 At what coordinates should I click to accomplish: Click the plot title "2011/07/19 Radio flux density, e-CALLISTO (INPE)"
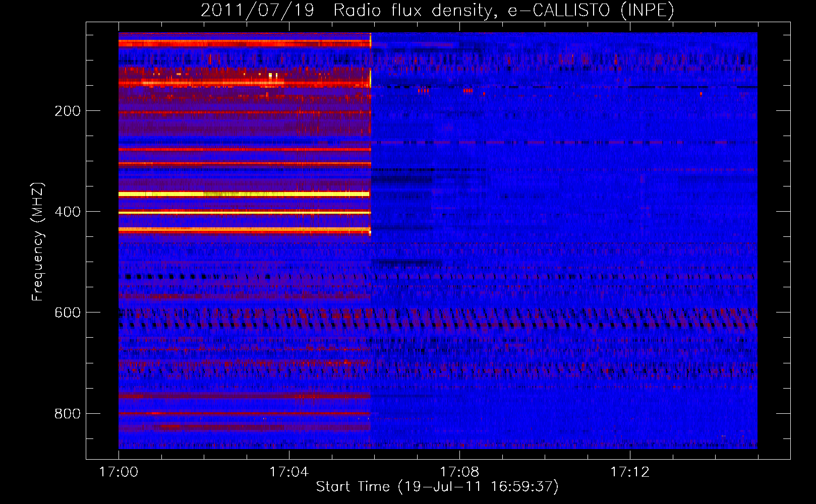pyautogui.click(x=437, y=10)
